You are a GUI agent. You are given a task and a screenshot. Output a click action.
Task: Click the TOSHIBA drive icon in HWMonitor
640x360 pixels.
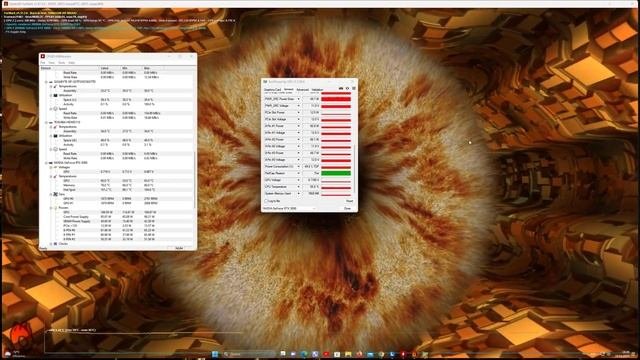coord(51,122)
